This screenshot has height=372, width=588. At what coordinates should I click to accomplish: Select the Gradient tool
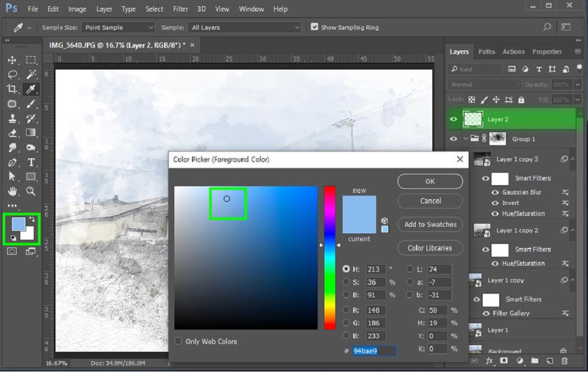pos(31,133)
